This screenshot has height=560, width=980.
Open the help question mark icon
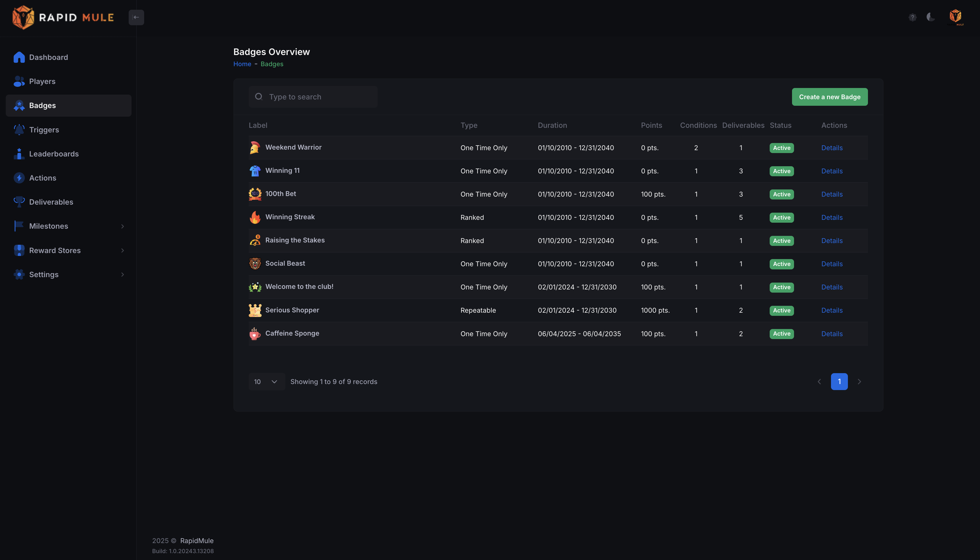pyautogui.click(x=912, y=17)
